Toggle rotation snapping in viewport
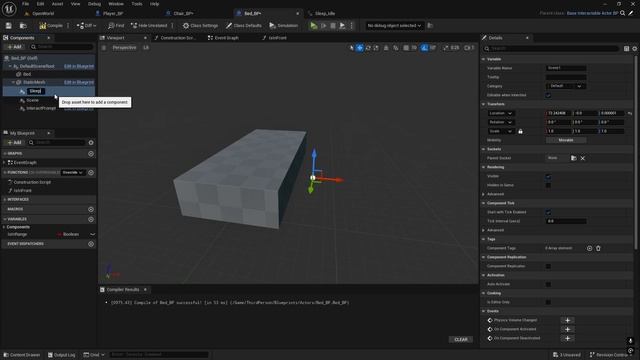This screenshot has height=360, width=640. pyautogui.click(x=424, y=48)
